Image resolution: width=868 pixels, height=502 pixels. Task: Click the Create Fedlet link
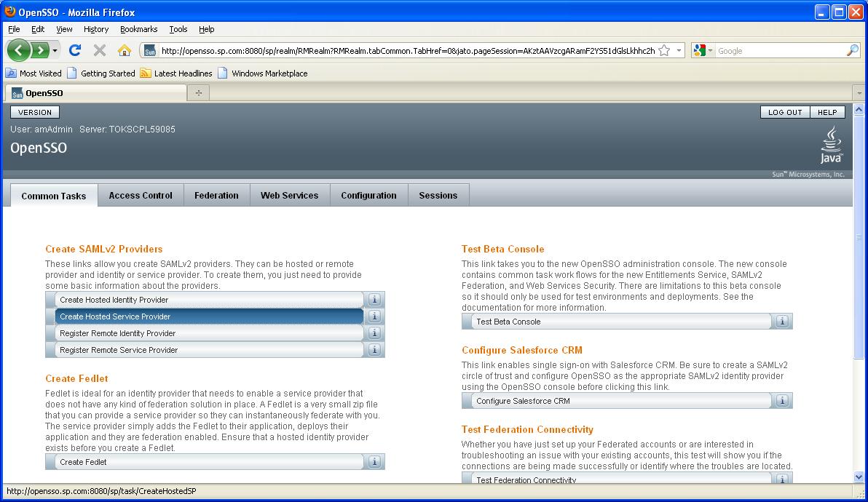pyautogui.click(x=209, y=462)
